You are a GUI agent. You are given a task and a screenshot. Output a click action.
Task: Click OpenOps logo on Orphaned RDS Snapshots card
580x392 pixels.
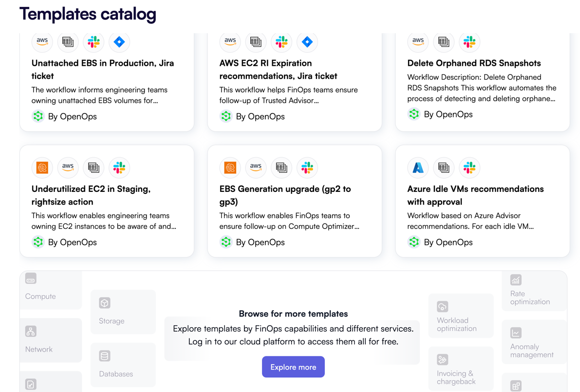click(x=414, y=114)
